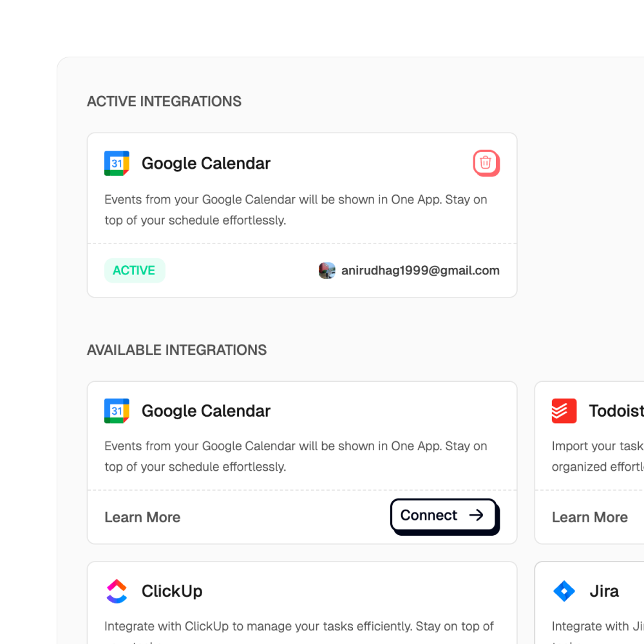The image size is (644, 644).
Task: Click the blue Jira logo icon
Action: 564,591
